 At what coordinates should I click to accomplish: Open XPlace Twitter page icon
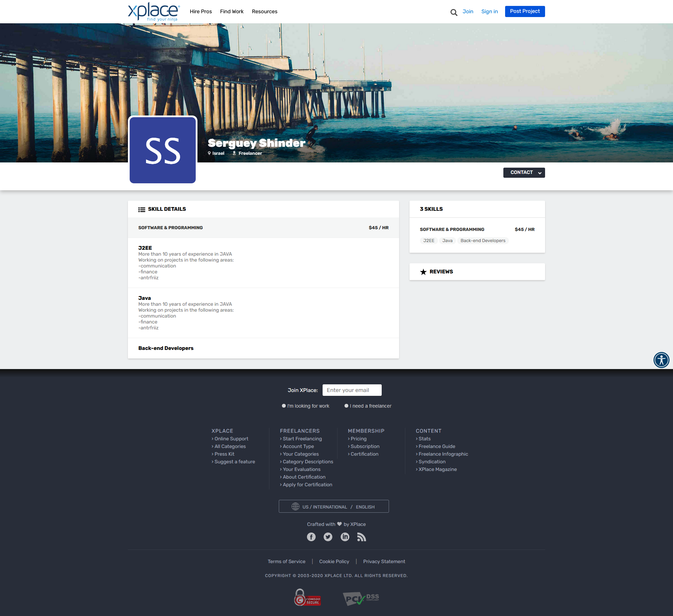328,537
